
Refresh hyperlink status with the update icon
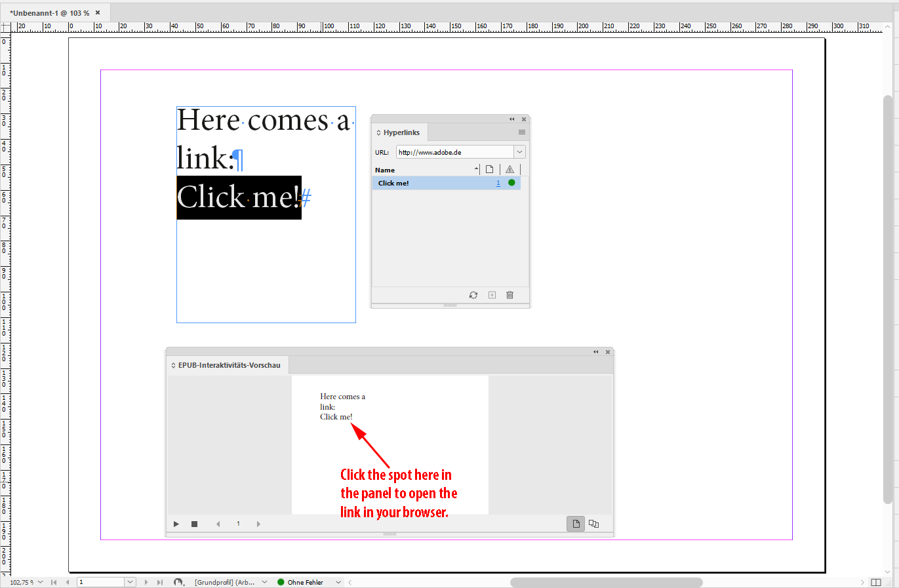tap(473, 294)
